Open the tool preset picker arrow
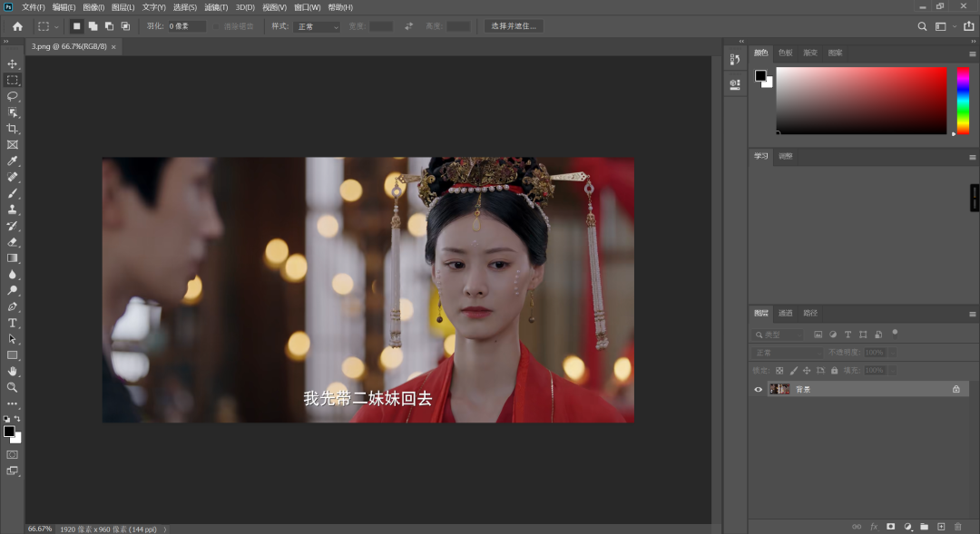This screenshot has height=534, width=980. coord(56,27)
